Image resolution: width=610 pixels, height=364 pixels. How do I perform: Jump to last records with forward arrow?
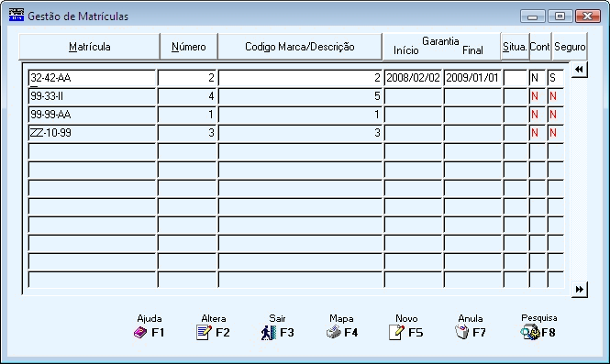[x=579, y=290]
